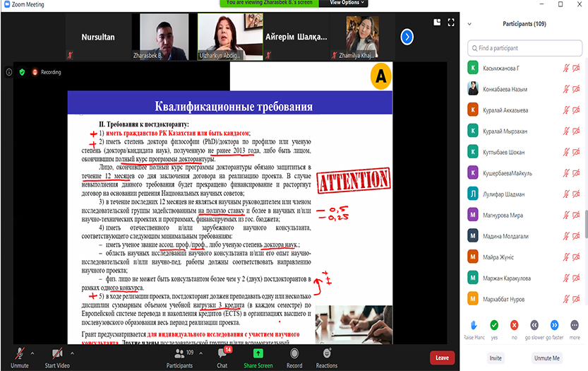This screenshot has height=371, width=588.
Task: Click the Invite button
Action: [x=496, y=358]
